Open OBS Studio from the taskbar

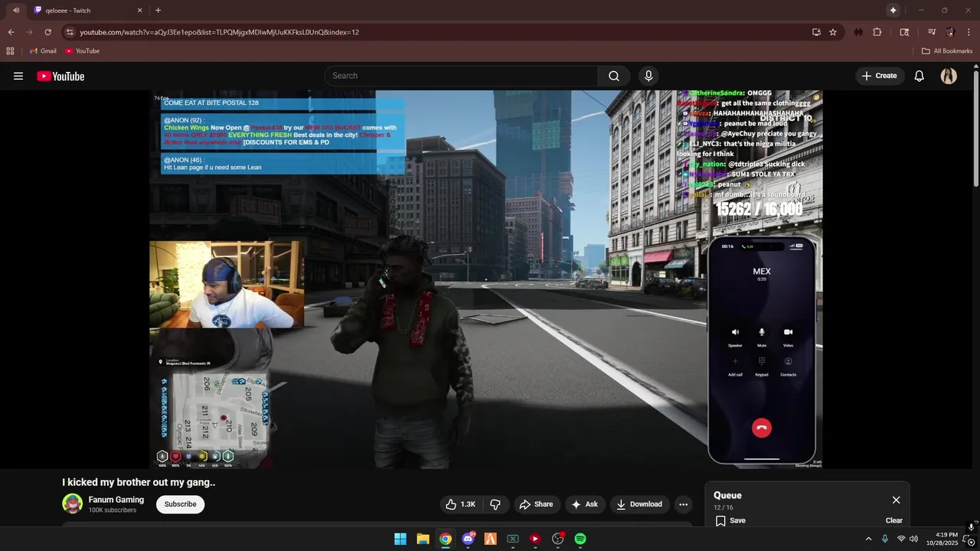pos(557,539)
